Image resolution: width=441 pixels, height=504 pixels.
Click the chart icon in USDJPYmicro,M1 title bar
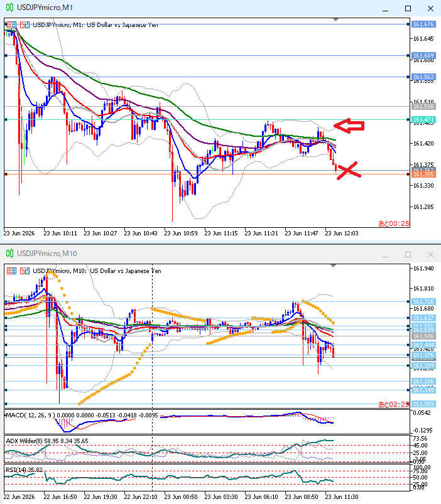click(9, 8)
